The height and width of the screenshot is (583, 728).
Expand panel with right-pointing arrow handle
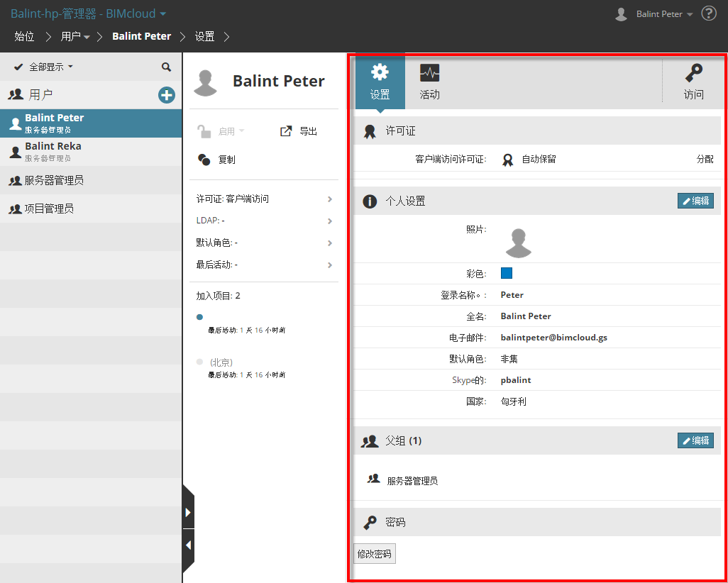[188, 513]
